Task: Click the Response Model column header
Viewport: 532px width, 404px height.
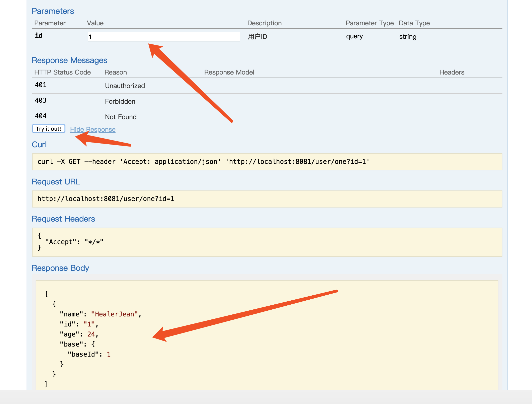Action: [x=229, y=72]
